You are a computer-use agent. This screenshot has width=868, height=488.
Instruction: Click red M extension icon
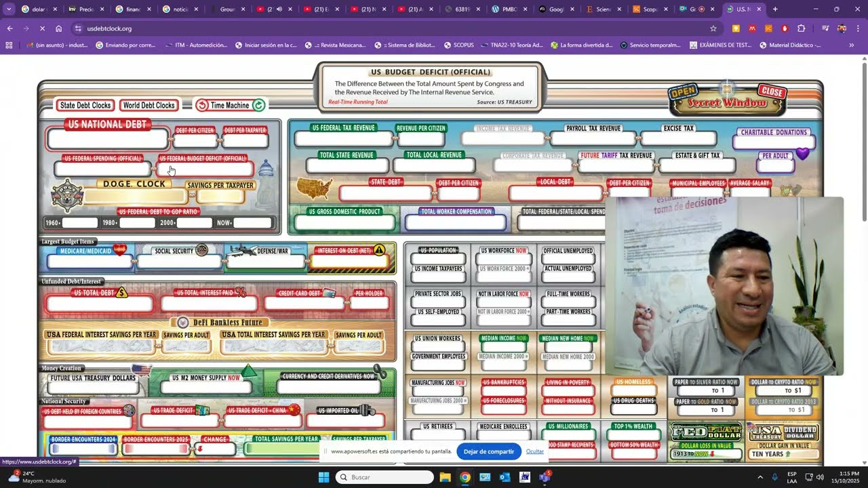pyautogui.click(x=752, y=28)
